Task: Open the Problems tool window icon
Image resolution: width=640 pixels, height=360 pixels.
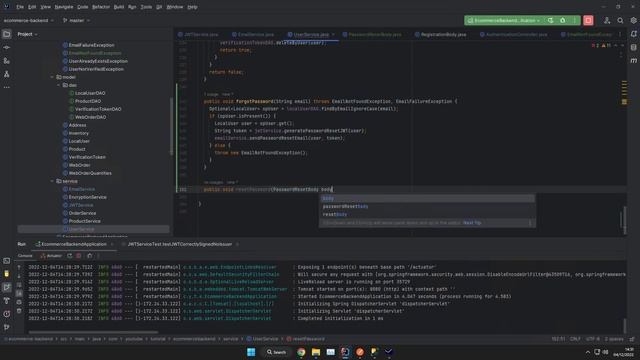Action: 7,314
